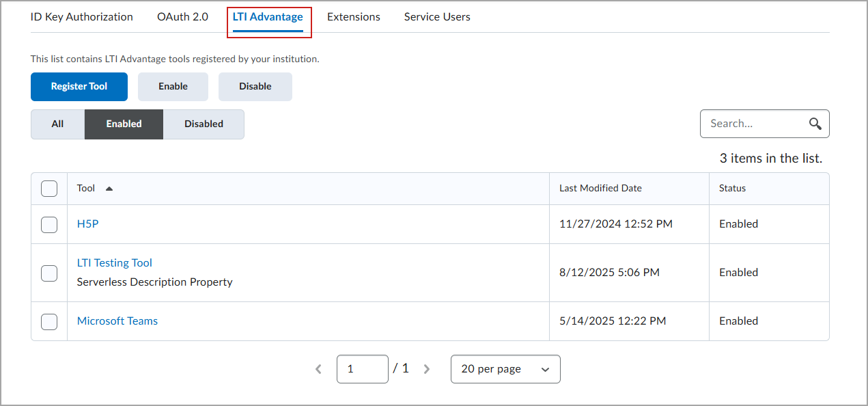Click the Disable action button
The height and width of the screenshot is (406, 868).
[x=255, y=87]
